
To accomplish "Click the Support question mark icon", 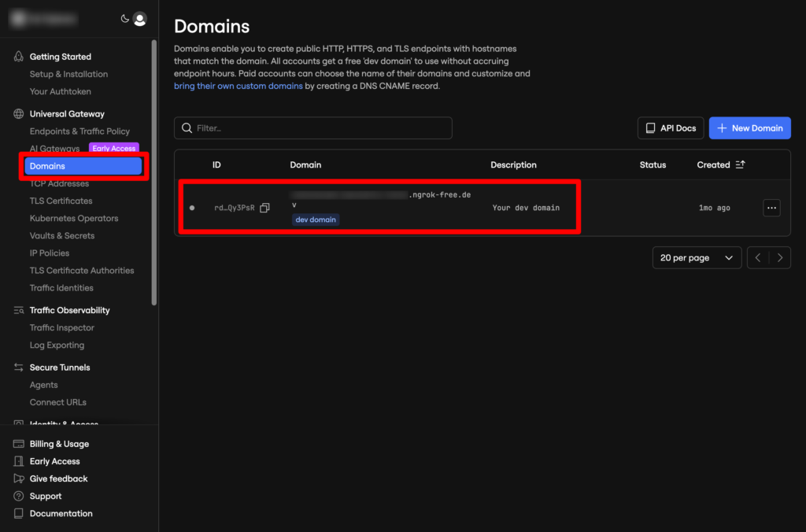I will tap(19, 497).
